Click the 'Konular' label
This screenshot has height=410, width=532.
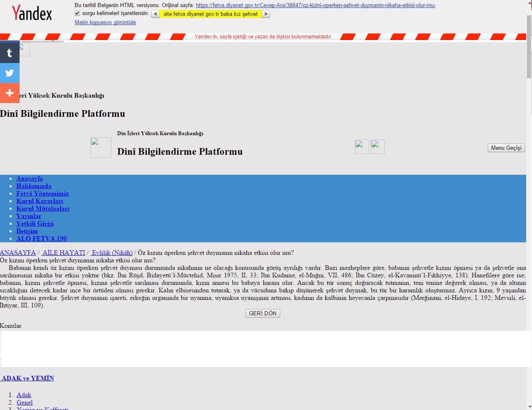pyautogui.click(x=10, y=326)
